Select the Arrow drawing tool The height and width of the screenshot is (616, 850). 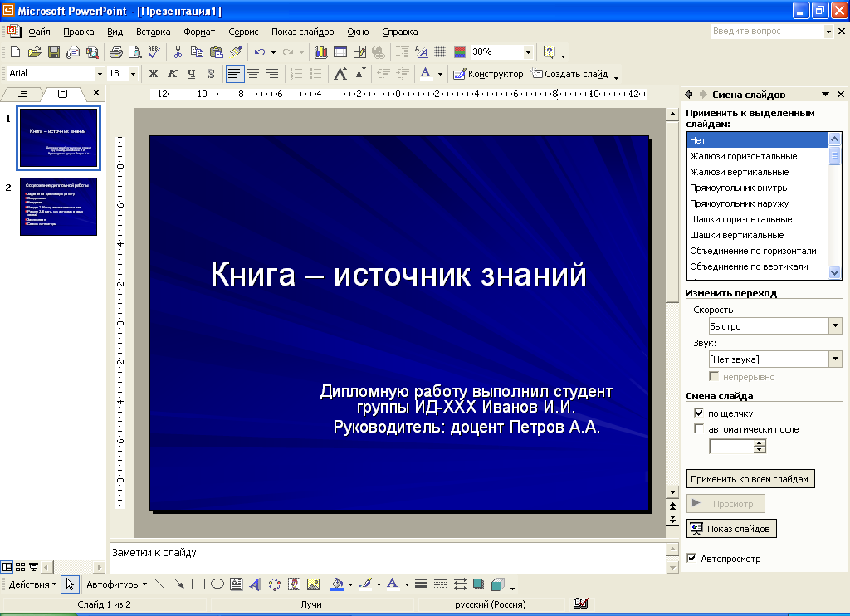[x=179, y=584]
